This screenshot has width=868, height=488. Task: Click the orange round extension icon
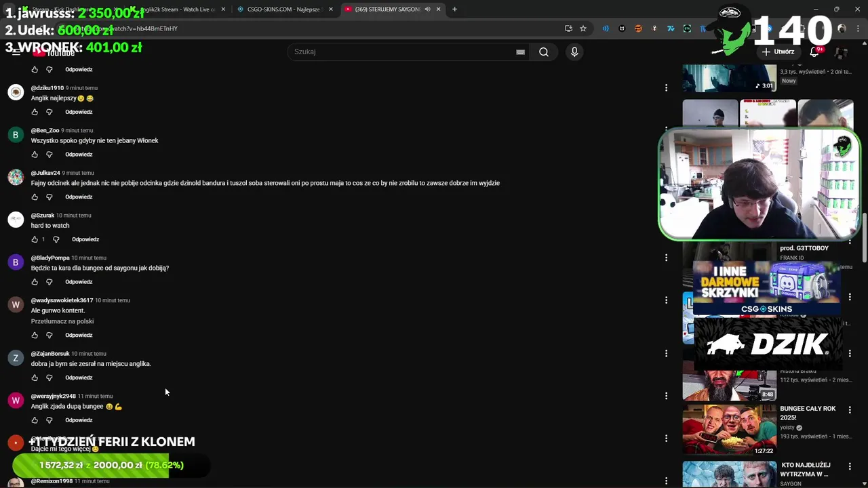click(x=638, y=28)
